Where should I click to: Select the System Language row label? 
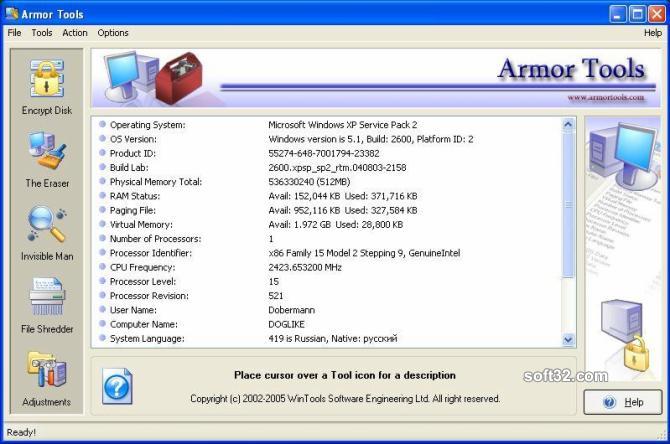point(147,338)
